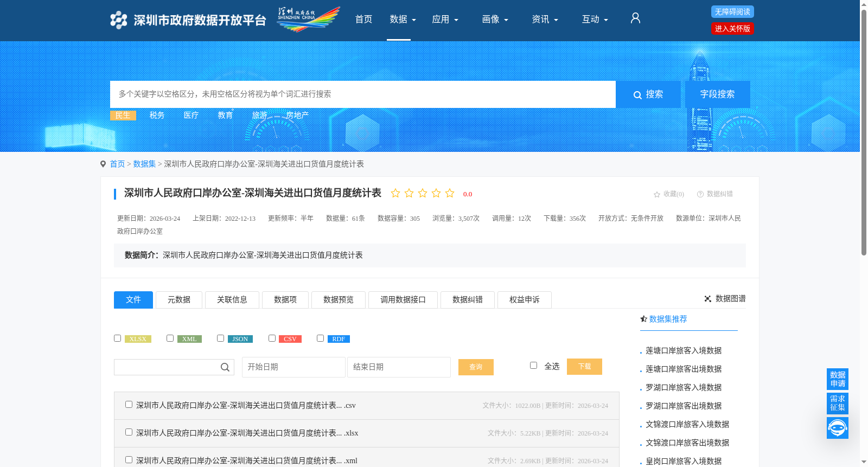The image size is (868, 467).
Task: Select the 文件 tab
Action: pyautogui.click(x=133, y=300)
